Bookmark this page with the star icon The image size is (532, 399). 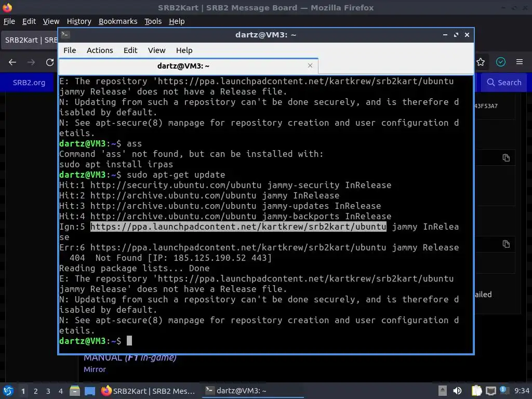click(x=481, y=62)
